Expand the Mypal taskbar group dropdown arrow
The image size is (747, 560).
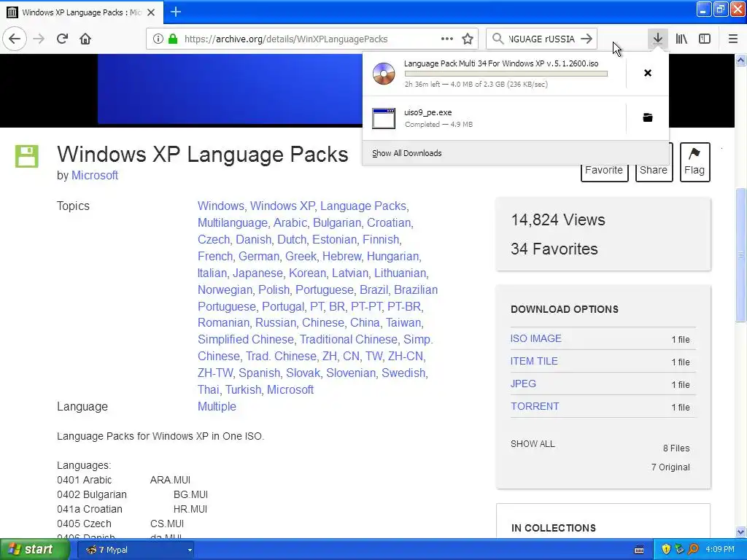click(190, 550)
